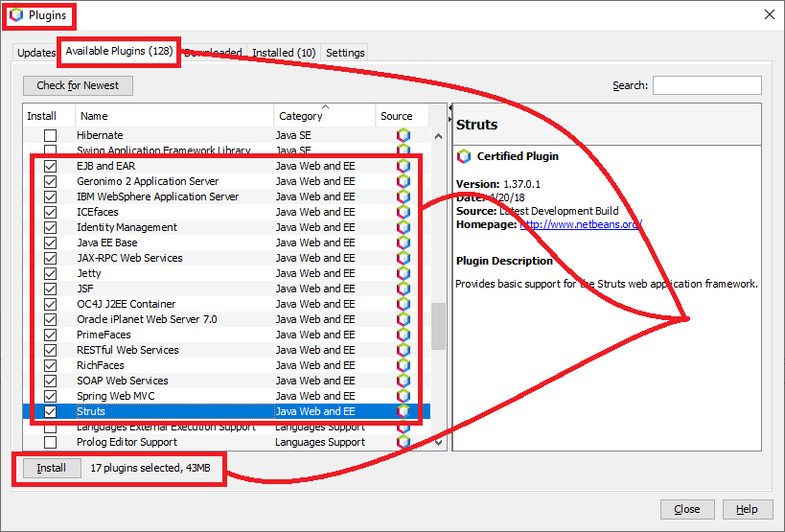785x532 pixels.
Task: Check the Hibernate plugin checkbox
Action: (x=50, y=135)
